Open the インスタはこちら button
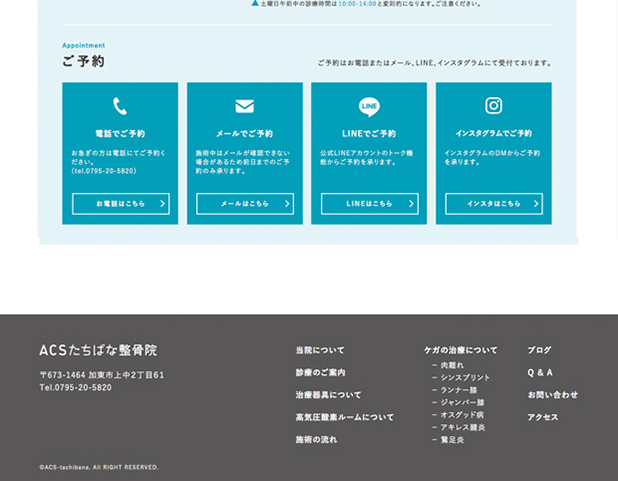Viewport: 618px width, 481px height. click(x=494, y=204)
